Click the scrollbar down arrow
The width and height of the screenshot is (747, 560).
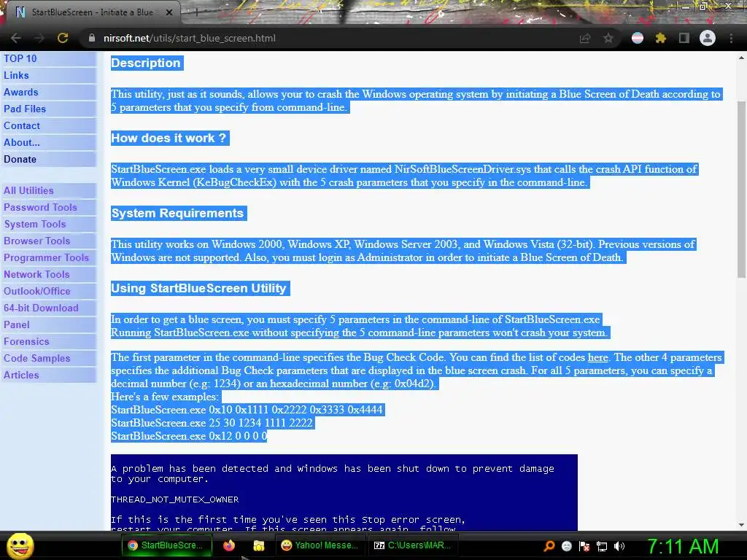pyautogui.click(x=741, y=525)
